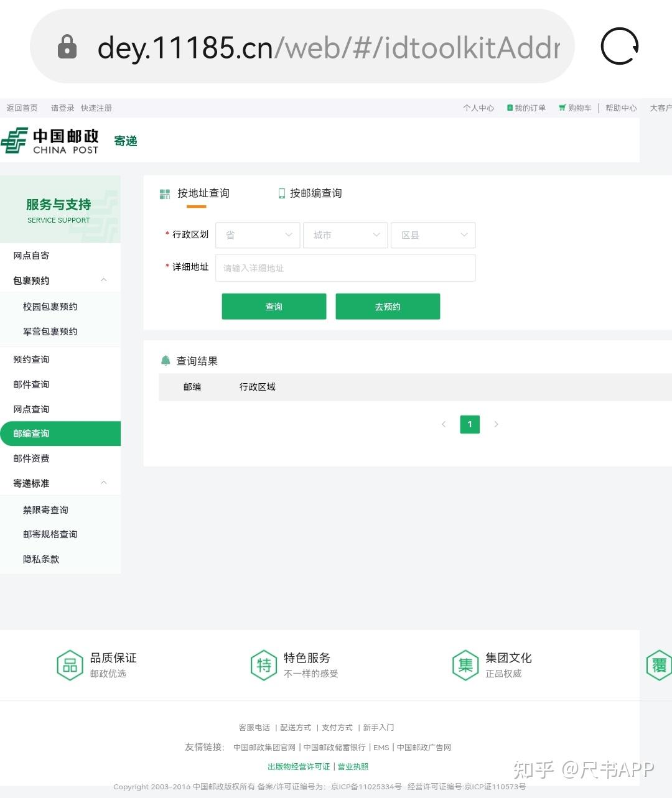This screenshot has height=798, width=672.
Task: Click the 详细地址 input field
Action: coord(345,268)
